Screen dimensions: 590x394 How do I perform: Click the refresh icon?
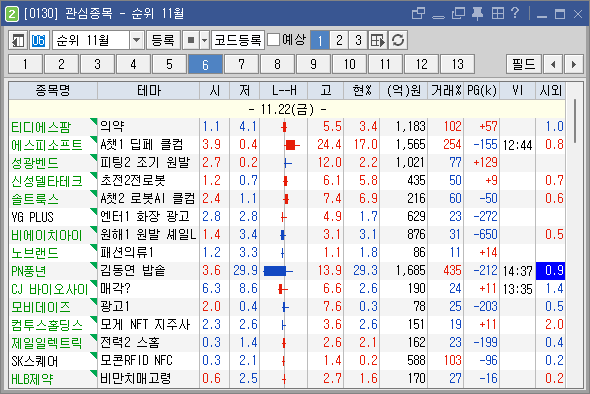click(398, 40)
